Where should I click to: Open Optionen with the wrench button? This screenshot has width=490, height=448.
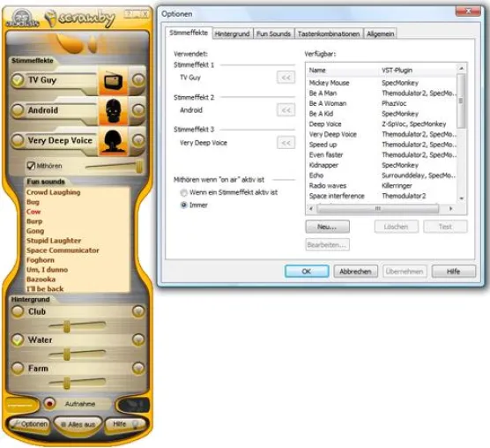[30, 424]
